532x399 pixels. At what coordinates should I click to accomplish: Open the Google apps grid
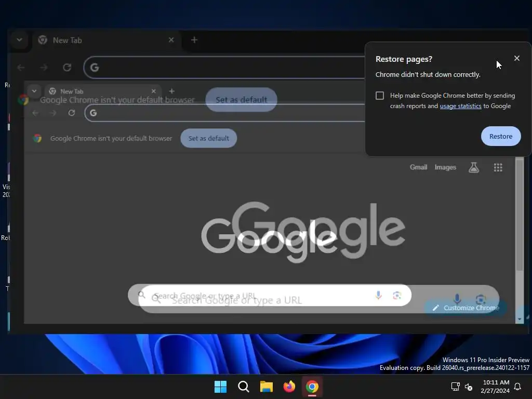[x=498, y=167]
